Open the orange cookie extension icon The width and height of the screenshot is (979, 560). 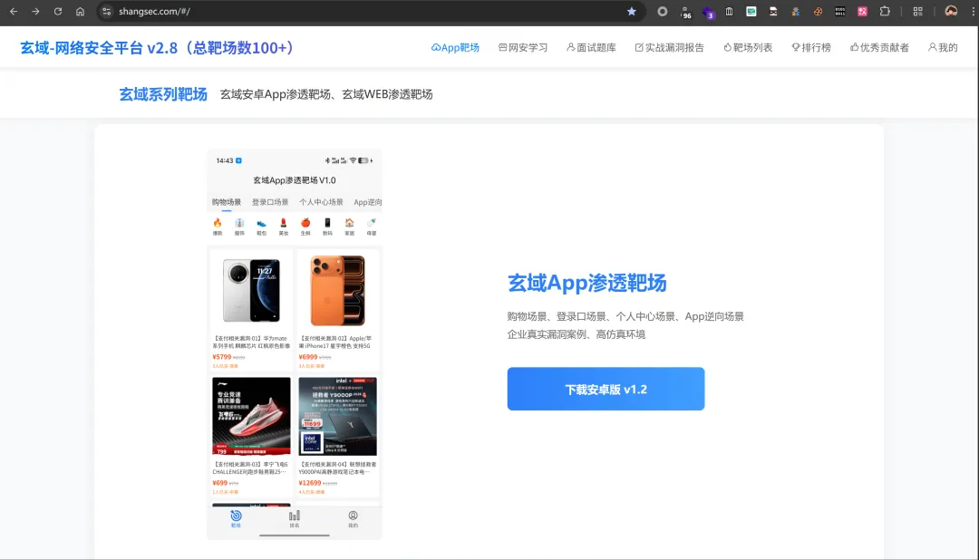pos(818,11)
